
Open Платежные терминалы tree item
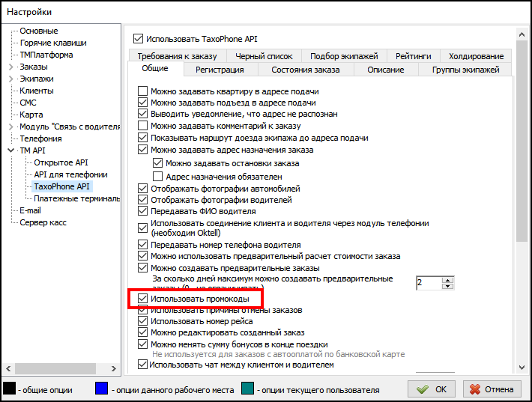[76, 198]
